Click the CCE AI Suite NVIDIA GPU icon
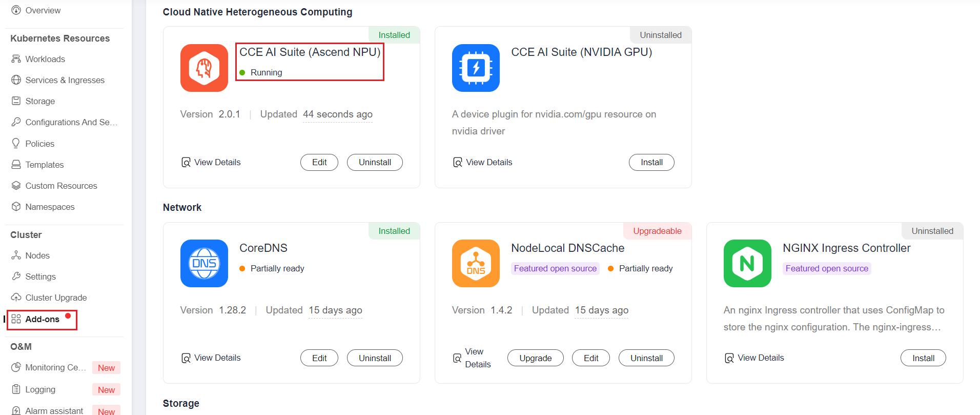 click(476, 68)
